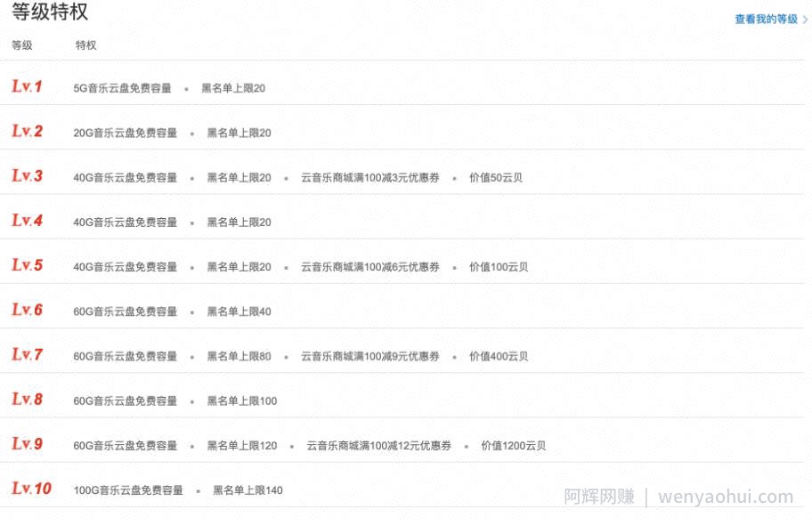Select 60G音乐云盘免费容量 in the Lv.9 row
Viewport: 812px width, 526px height.
(126, 445)
